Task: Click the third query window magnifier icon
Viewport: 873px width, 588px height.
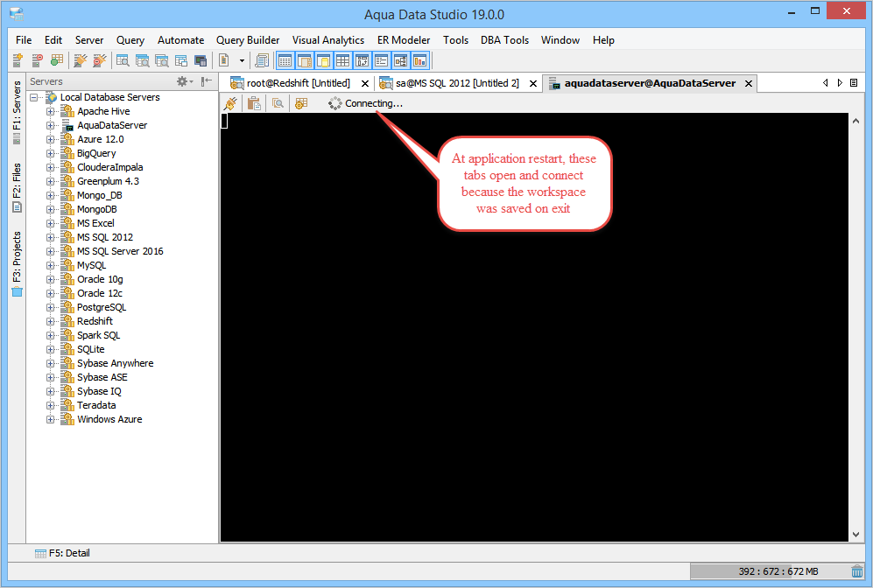Action: (161, 60)
